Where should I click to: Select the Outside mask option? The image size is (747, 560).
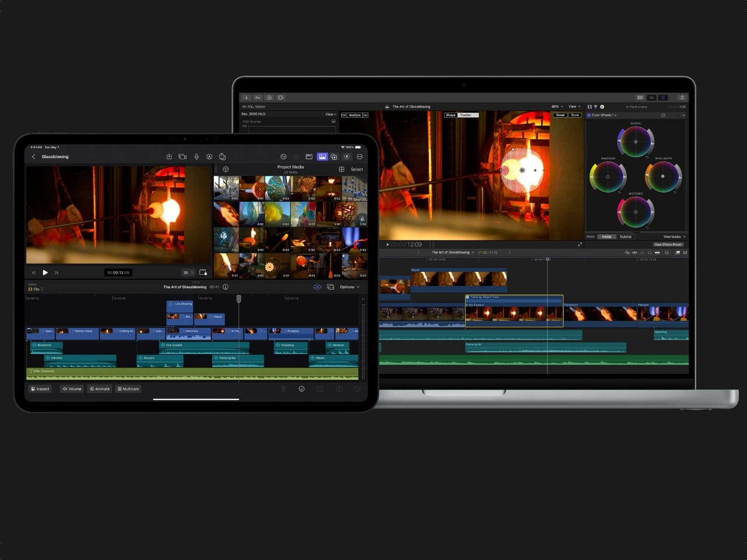pyautogui.click(x=626, y=236)
